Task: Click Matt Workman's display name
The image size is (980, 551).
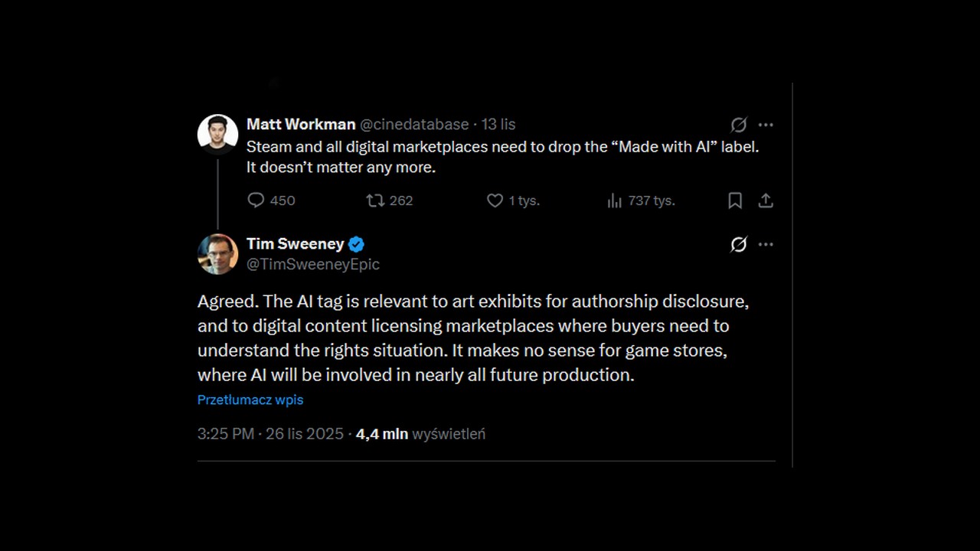Action: [300, 124]
